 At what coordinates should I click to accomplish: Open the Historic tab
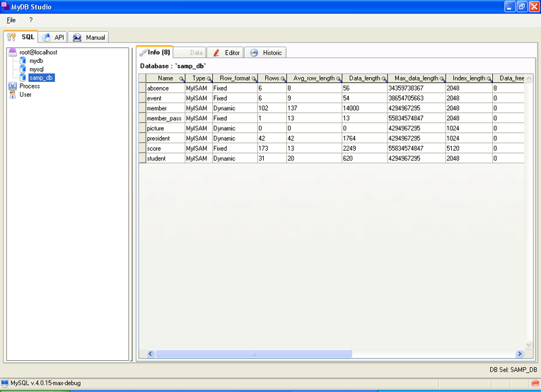coord(265,53)
